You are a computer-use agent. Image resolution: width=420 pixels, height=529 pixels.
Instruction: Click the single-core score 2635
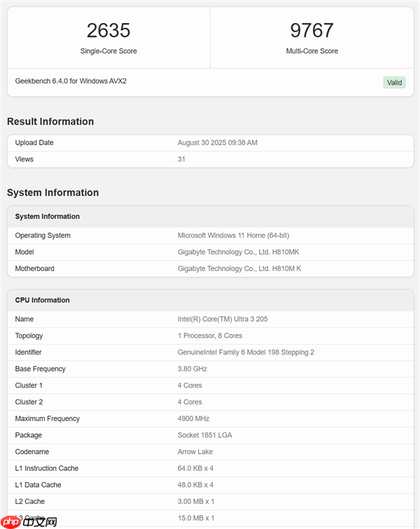coord(108,31)
